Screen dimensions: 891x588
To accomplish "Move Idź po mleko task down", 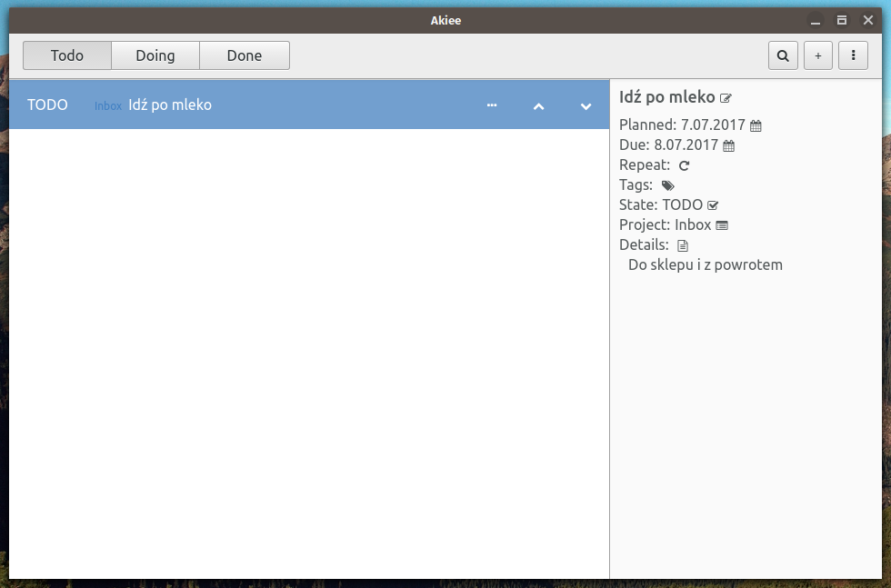I will (586, 106).
